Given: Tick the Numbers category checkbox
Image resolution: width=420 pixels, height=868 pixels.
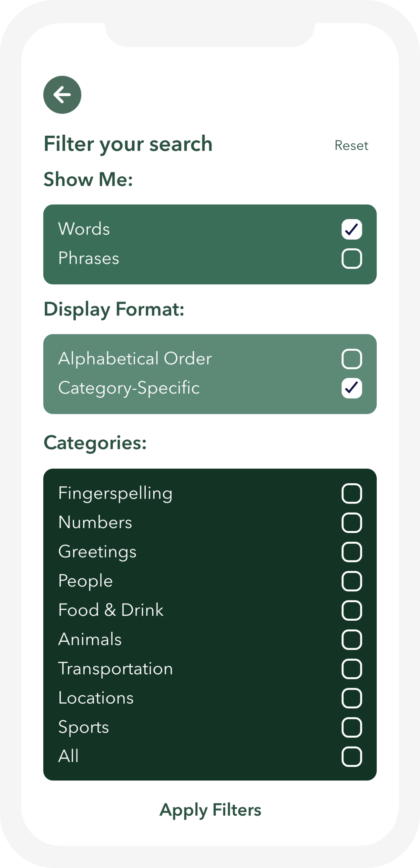Looking at the screenshot, I should point(352,523).
